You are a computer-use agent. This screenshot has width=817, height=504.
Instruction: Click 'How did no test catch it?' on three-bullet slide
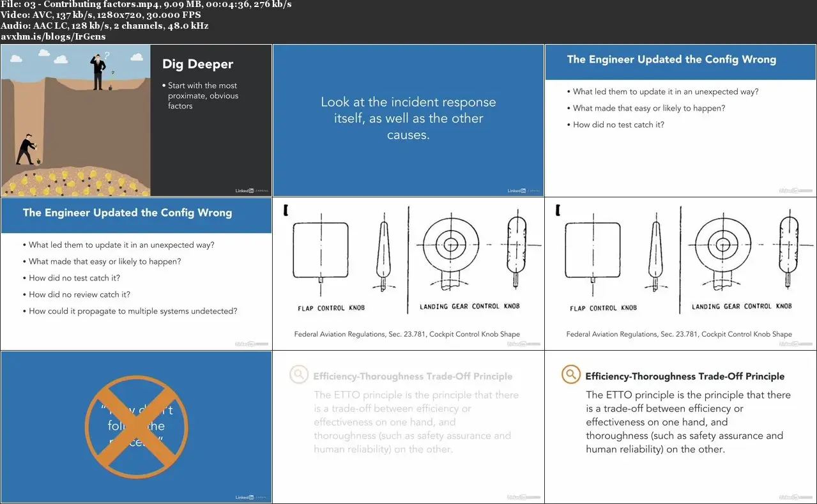tap(616, 125)
